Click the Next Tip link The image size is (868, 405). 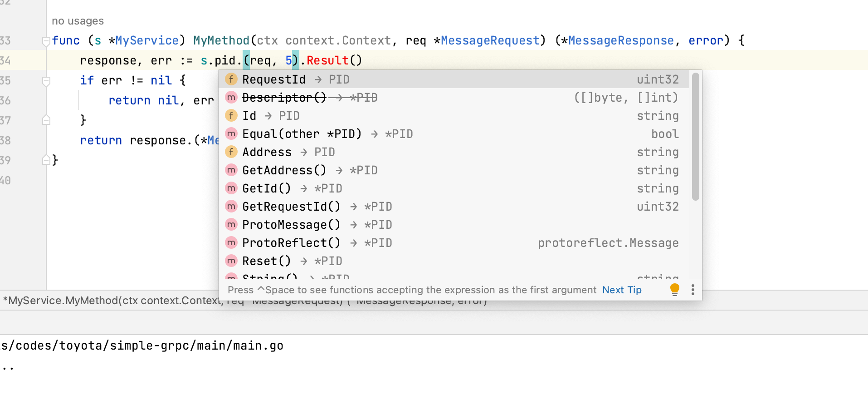coord(622,290)
